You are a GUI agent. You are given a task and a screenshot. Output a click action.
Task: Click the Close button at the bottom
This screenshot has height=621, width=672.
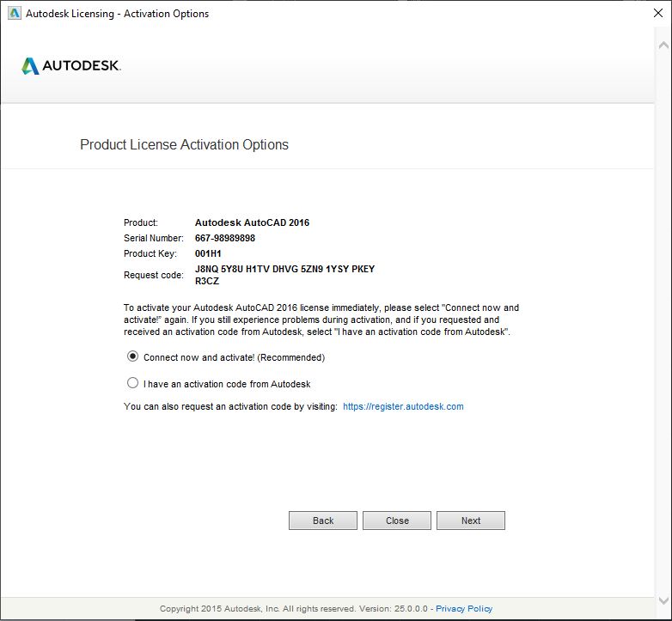[397, 521]
